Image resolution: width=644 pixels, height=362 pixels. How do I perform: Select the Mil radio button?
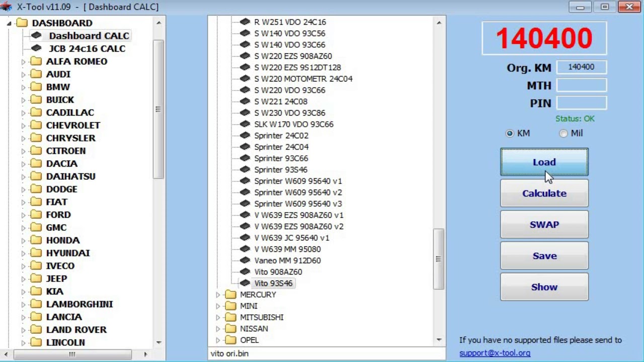click(563, 133)
